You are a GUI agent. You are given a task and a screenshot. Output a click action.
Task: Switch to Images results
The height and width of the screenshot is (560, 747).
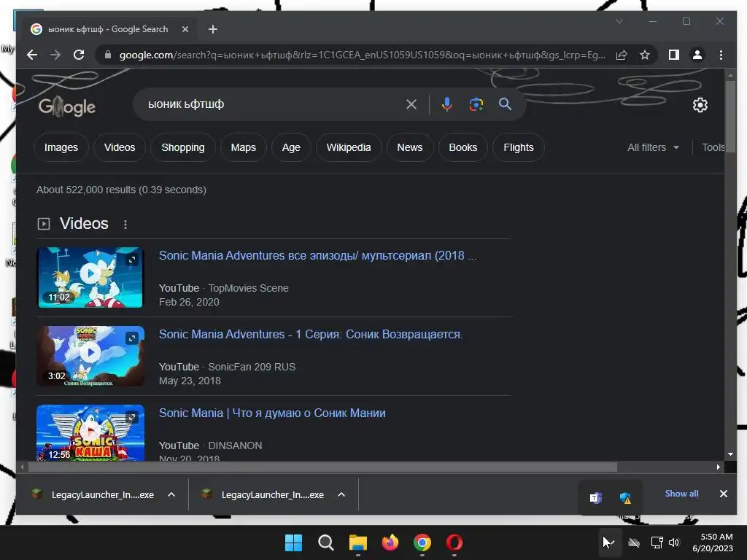click(61, 147)
